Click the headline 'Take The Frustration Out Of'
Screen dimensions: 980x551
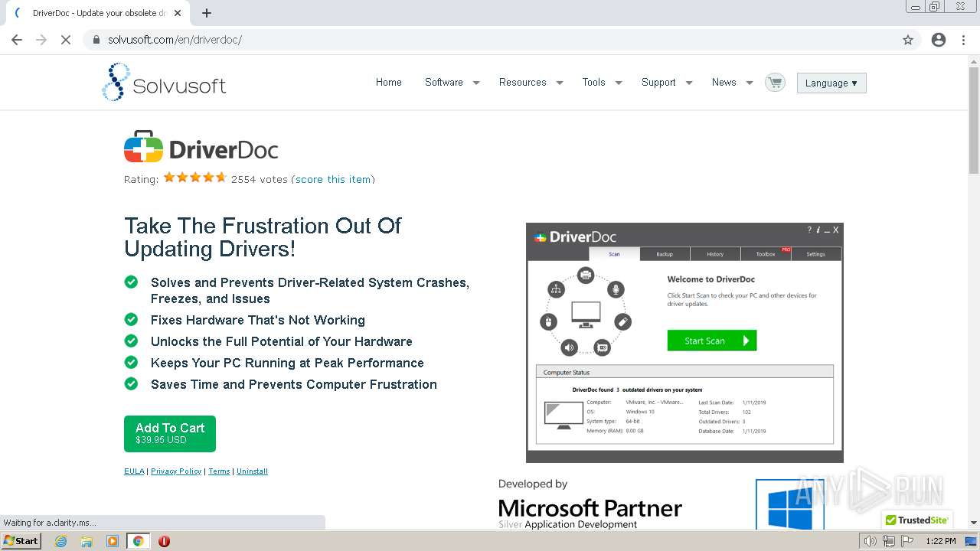pyautogui.click(x=263, y=226)
